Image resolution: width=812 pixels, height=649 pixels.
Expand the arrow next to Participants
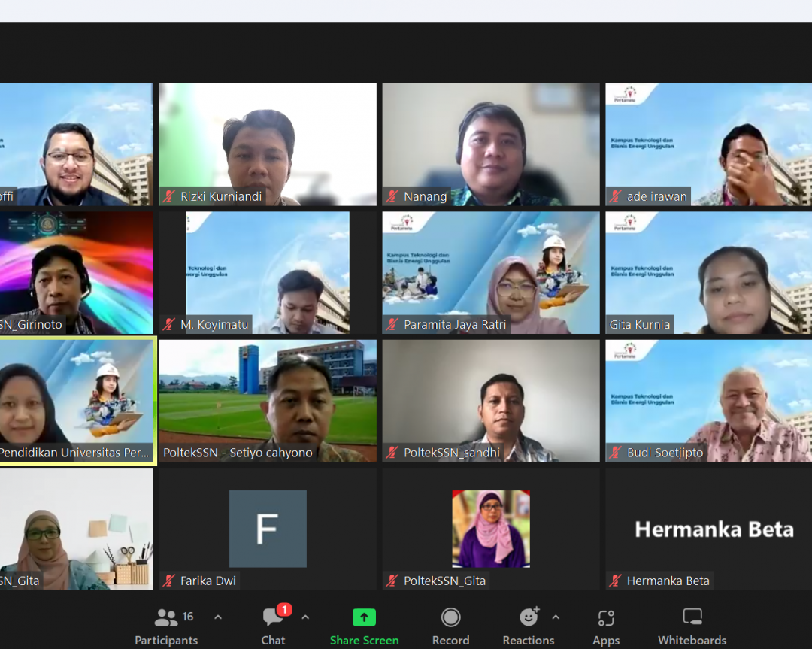(218, 617)
